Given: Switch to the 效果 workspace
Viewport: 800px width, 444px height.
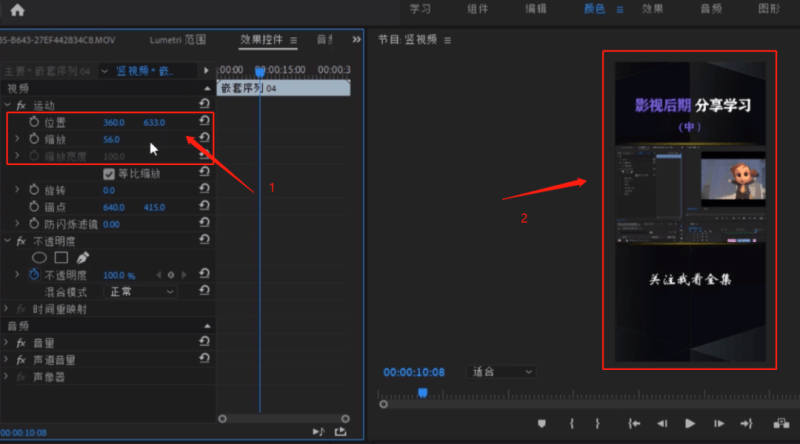Looking at the screenshot, I should click(x=653, y=9).
